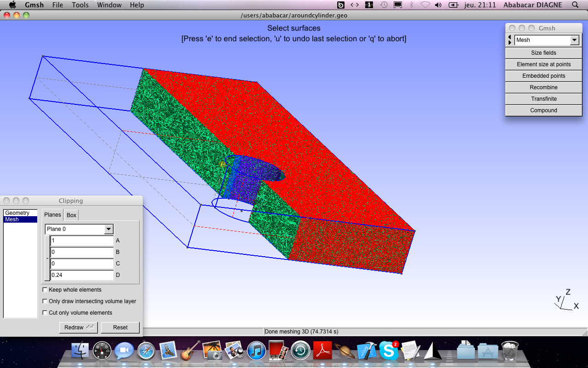This screenshot has width=588, height=368.
Task: Open the Applications folder stack in dock
Action: tap(488, 351)
